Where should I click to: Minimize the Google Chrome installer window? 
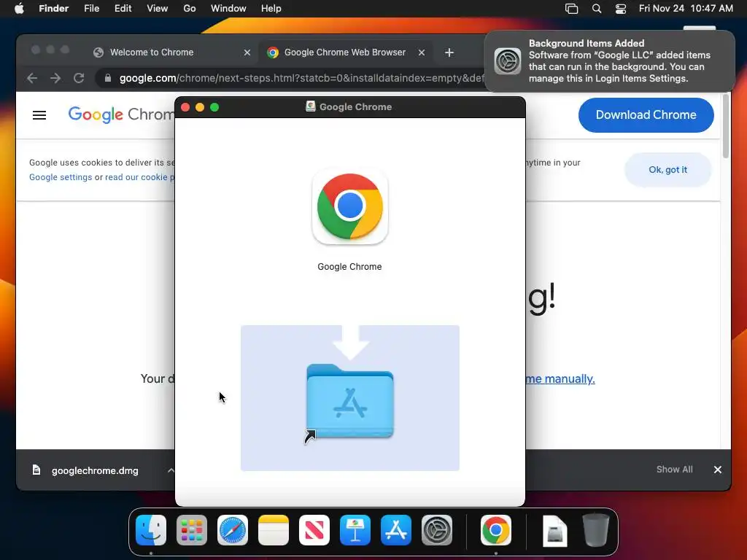pyautogui.click(x=200, y=107)
